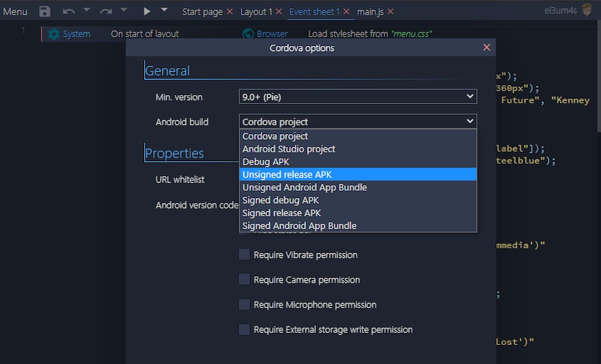This screenshot has height=364, width=601.
Task: Click event number 1 in the margin
Action: pos(23,31)
